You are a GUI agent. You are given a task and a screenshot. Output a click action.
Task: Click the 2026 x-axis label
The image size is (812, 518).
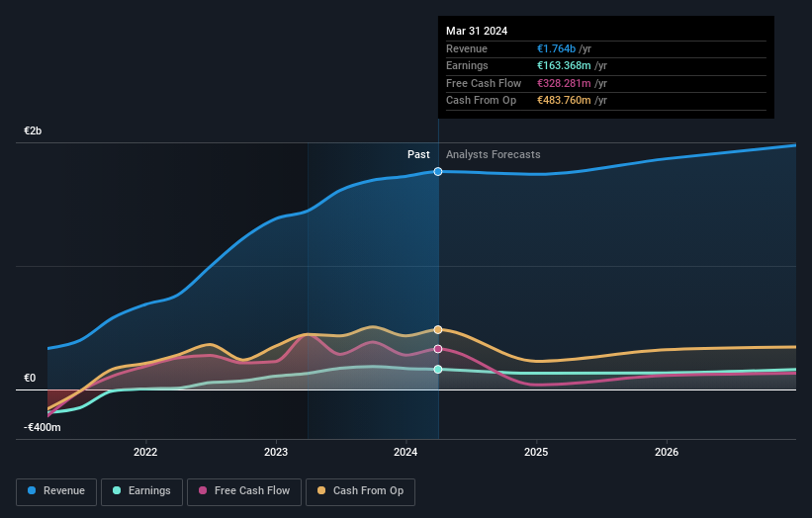[667, 452]
